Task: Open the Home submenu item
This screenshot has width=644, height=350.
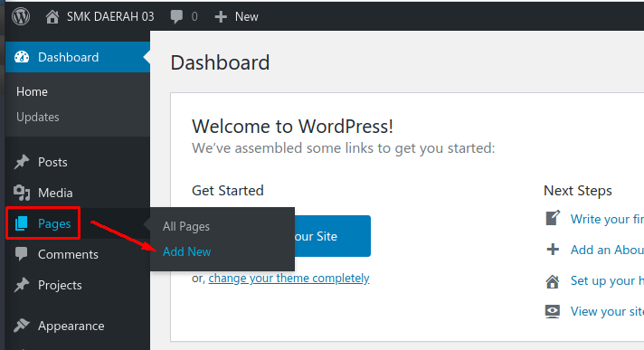Action: pyautogui.click(x=32, y=91)
